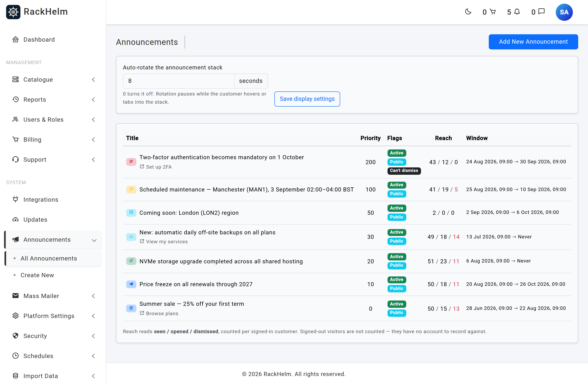Expand the Import Data menu
588x385 pixels.
53,376
